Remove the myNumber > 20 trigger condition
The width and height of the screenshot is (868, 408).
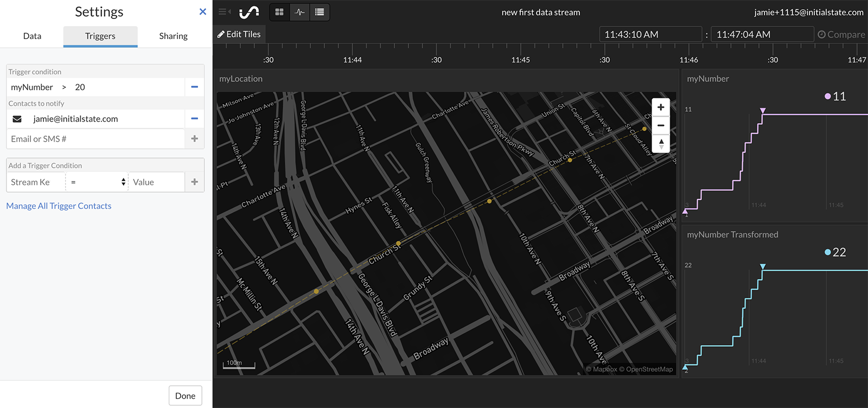pyautogui.click(x=194, y=87)
